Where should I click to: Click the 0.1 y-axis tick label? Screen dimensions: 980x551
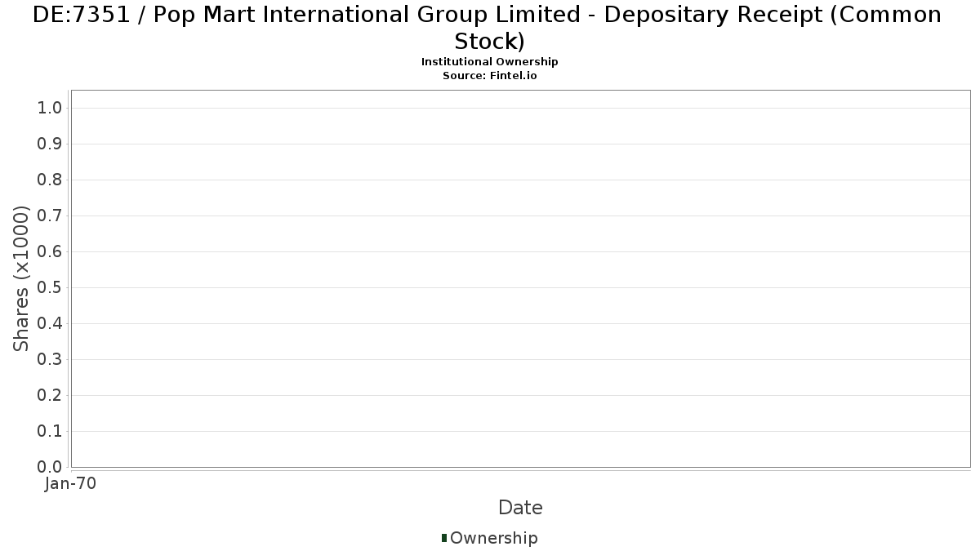pos(50,432)
